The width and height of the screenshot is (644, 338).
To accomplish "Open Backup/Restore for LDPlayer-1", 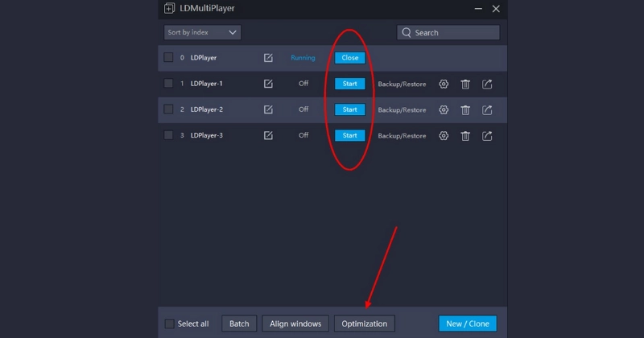I will (402, 84).
